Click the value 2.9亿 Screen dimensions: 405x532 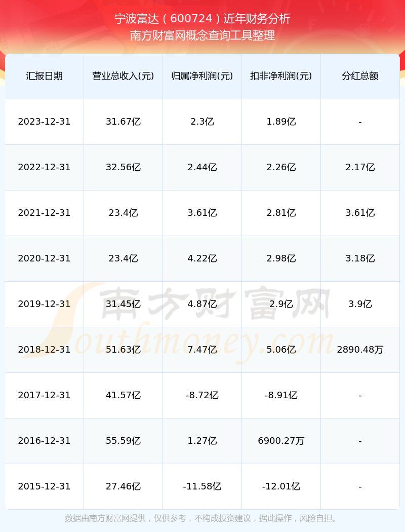point(281,304)
